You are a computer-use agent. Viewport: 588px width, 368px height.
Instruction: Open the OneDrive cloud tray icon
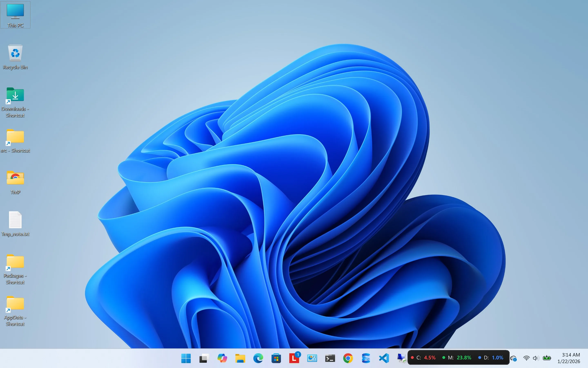[x=513, y=358]
